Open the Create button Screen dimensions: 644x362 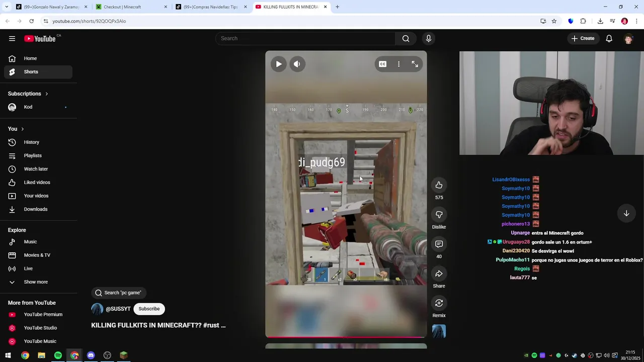click(x=583, y=39)
